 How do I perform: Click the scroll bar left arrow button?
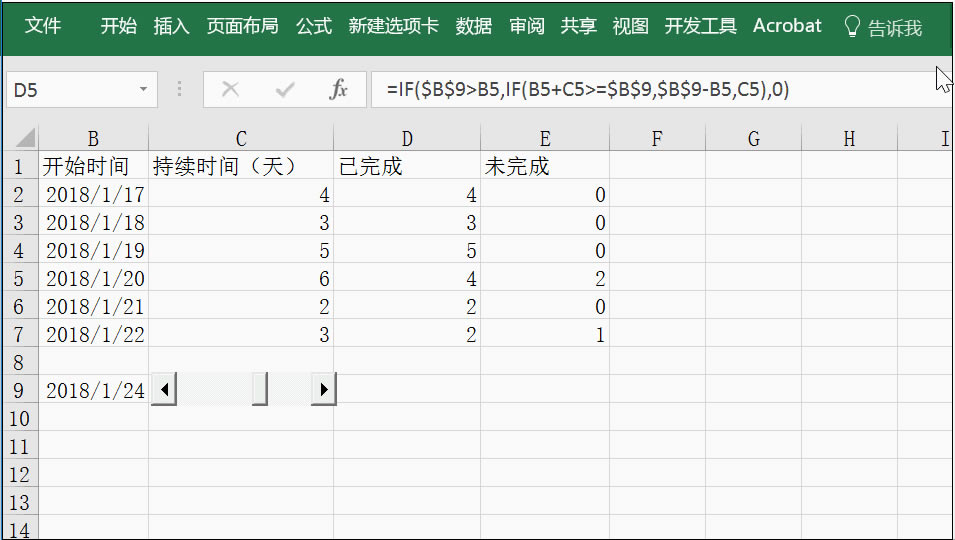[163, 389]
